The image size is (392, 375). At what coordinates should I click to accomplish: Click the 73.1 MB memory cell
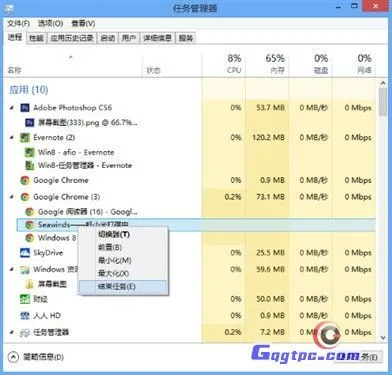click(271, 197)
